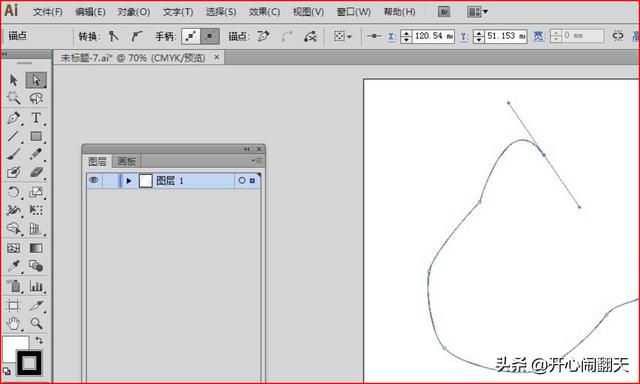Screen dimensions: 640x384
Task: Select the Blob Brush tool
Action: pos(13,172)
